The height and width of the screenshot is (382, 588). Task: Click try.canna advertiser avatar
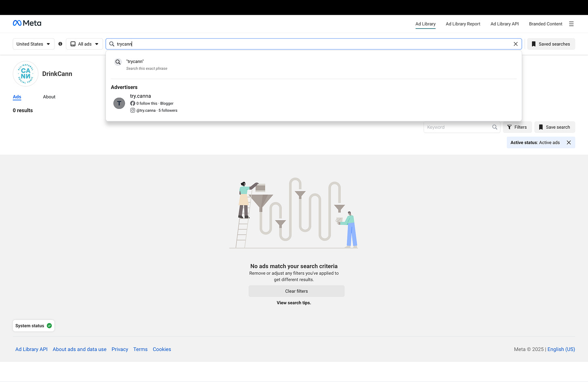[119, 103]
